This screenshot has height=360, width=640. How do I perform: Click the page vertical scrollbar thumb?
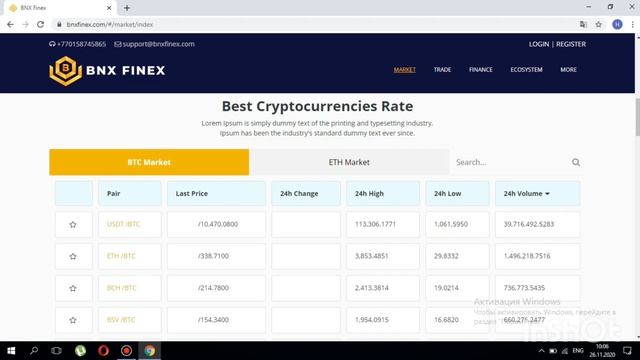pos(637,117)
